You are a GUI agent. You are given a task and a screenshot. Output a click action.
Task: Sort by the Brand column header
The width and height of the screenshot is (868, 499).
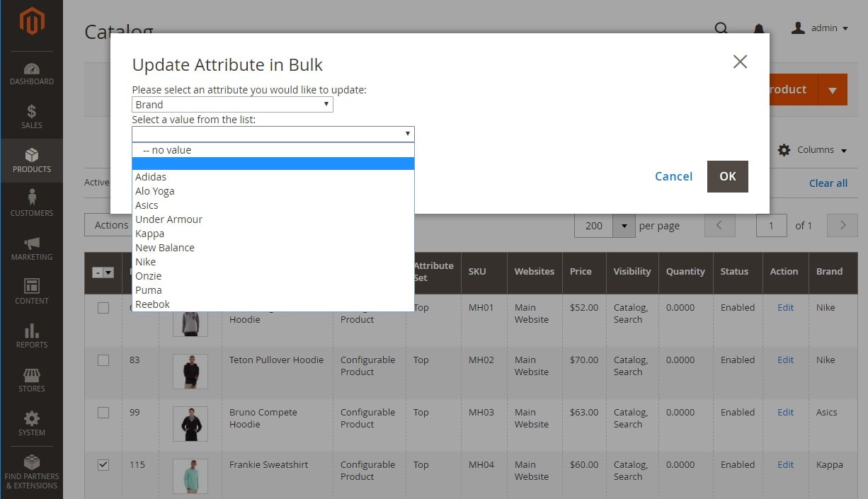[x=833, y=273]
